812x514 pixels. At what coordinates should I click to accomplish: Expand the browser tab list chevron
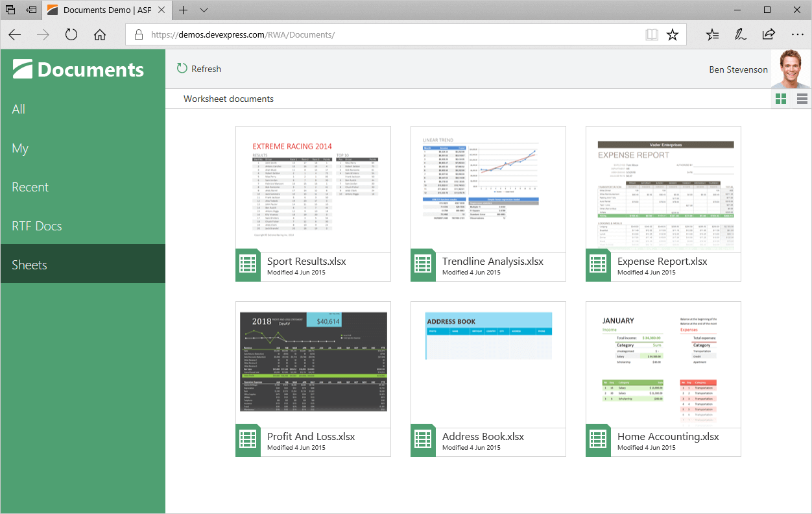pos(204,10)
